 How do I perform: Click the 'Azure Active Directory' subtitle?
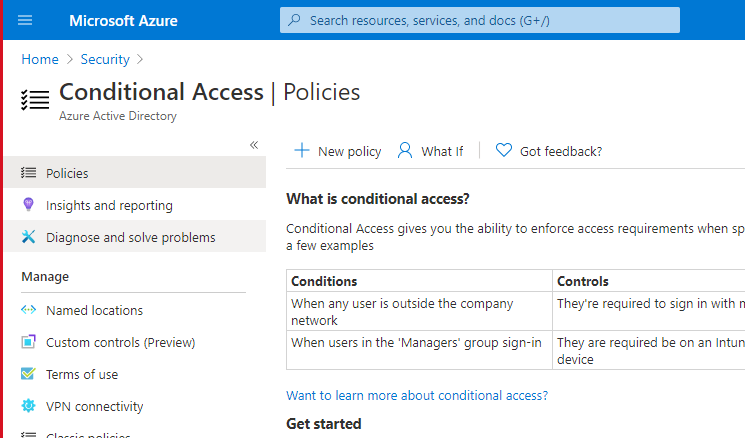pos(118,116)
